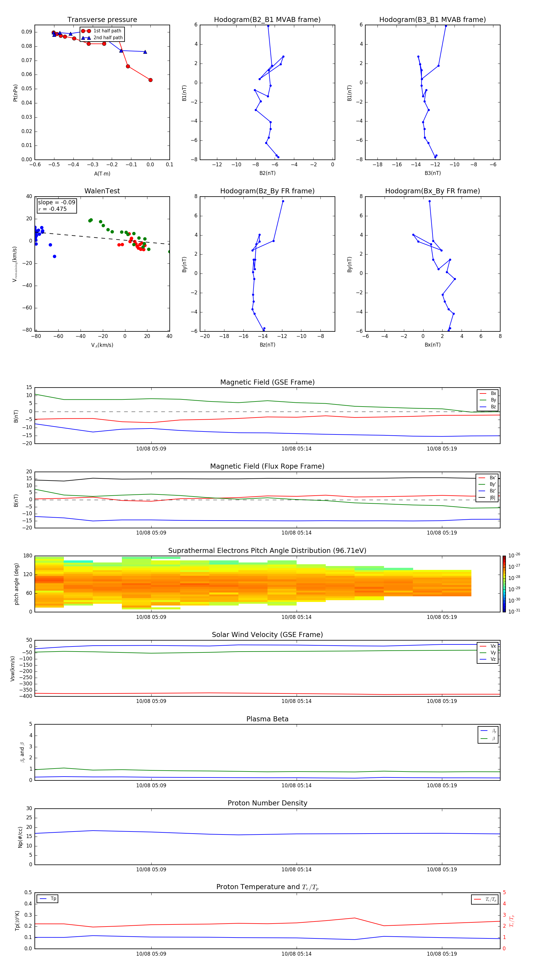535x980 pixels.
Task: Click "10/08 05:09" tick under GSE Magnetic Field
Action: (151, 448)
